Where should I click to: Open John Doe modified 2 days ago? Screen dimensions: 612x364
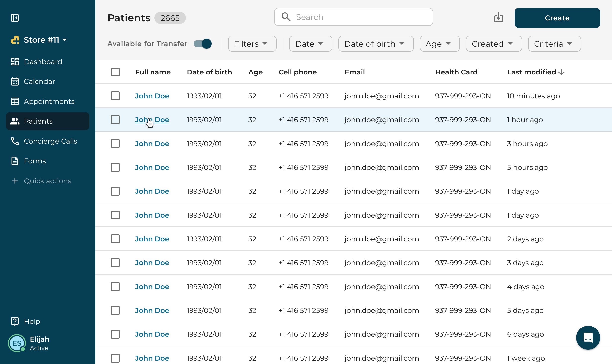tap(152, 239)
